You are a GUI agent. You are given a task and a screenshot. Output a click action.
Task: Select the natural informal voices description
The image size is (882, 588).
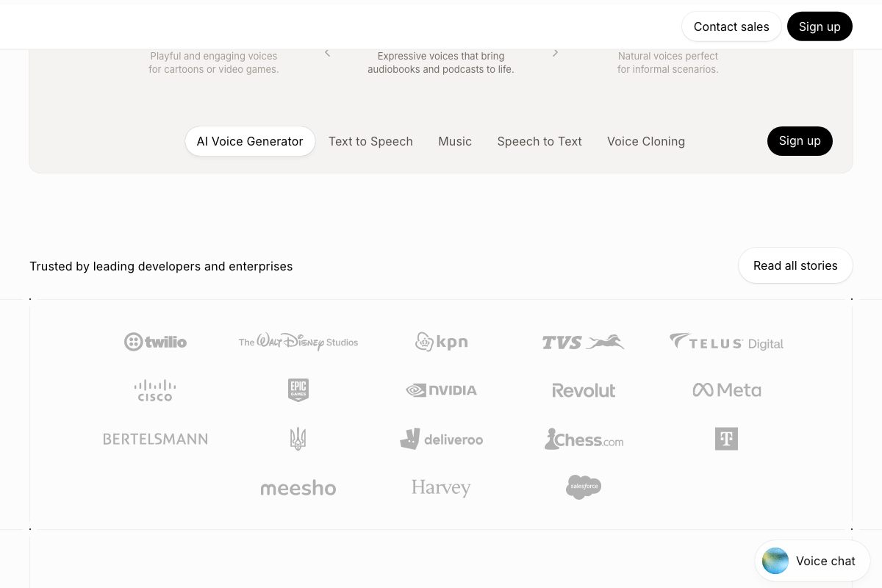tap(668, 62)
